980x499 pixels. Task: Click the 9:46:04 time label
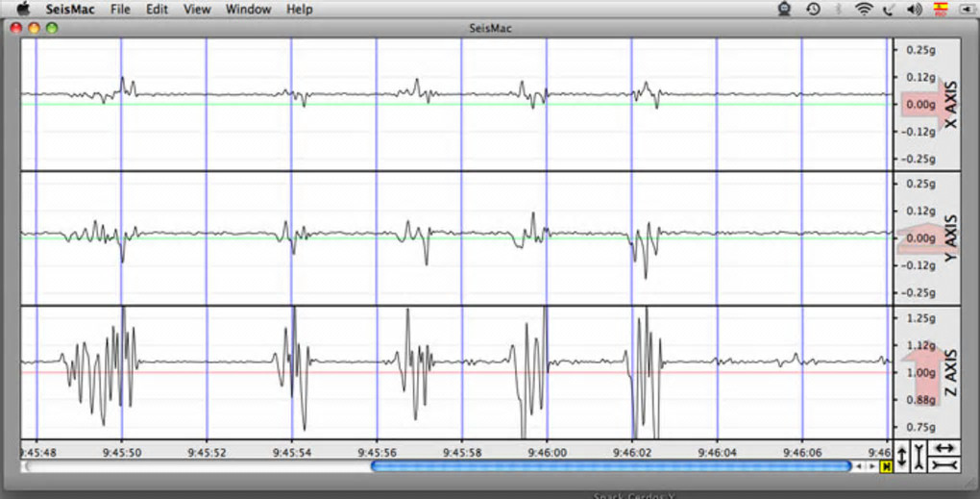(x=717, y=452)
